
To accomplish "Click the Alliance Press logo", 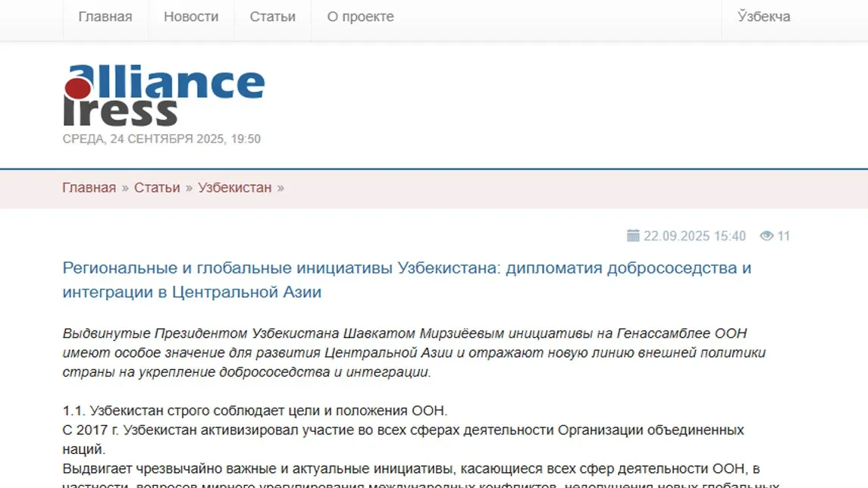I will tap(164, 95).
